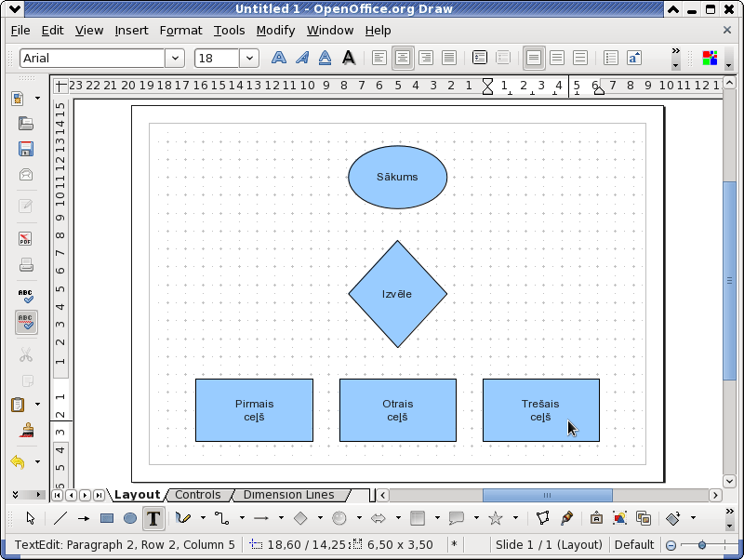This screenshot has height=560, width=744.
Task: Select the Symbol Shapes smiley tool
Action: pyautogui.click(x=339, y=518)
